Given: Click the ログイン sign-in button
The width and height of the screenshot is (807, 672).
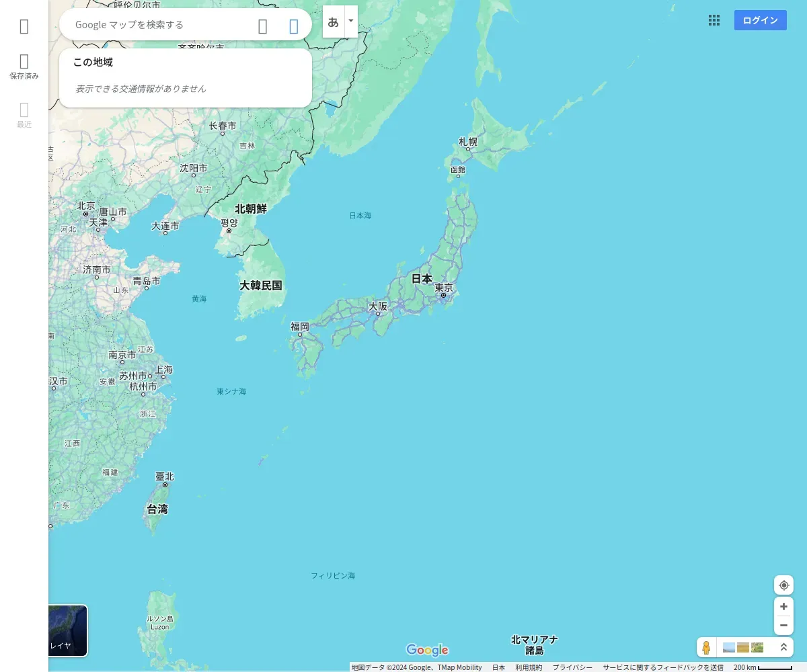Looking at the screenshot, I should (x=761, y=20).
